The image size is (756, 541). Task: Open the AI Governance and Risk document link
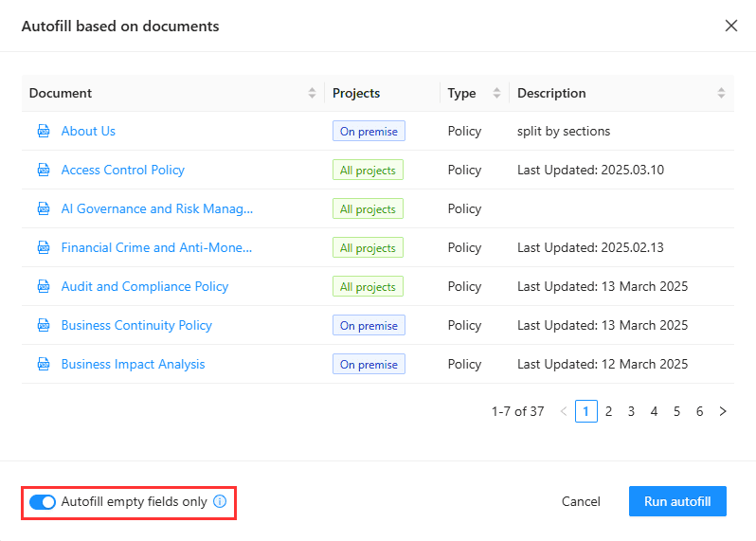156,208
